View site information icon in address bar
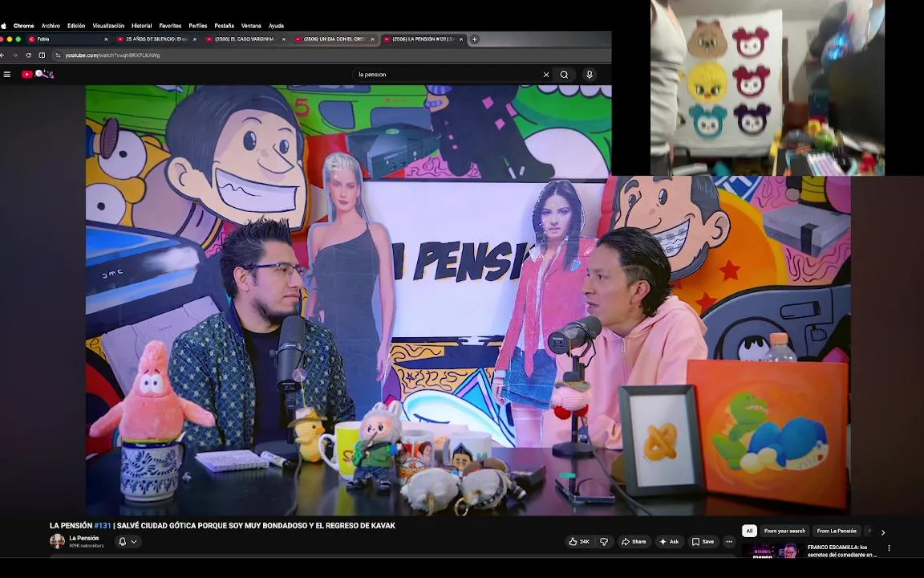 tap(58, 55)
